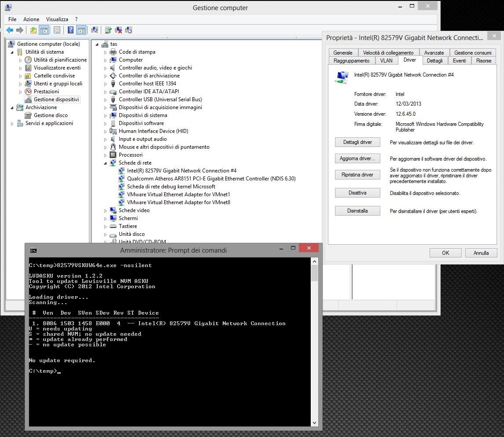This screenshot has height=437, width=504.
Task: Click the Cartelle condivise icon
Action: [x=28, y=76]
